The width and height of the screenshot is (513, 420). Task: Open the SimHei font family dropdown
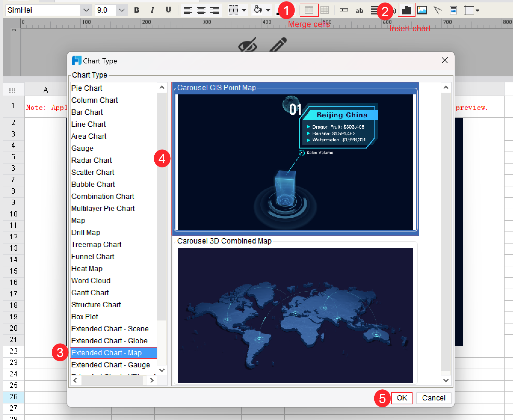pyautogui.click(x=86, y=10)
